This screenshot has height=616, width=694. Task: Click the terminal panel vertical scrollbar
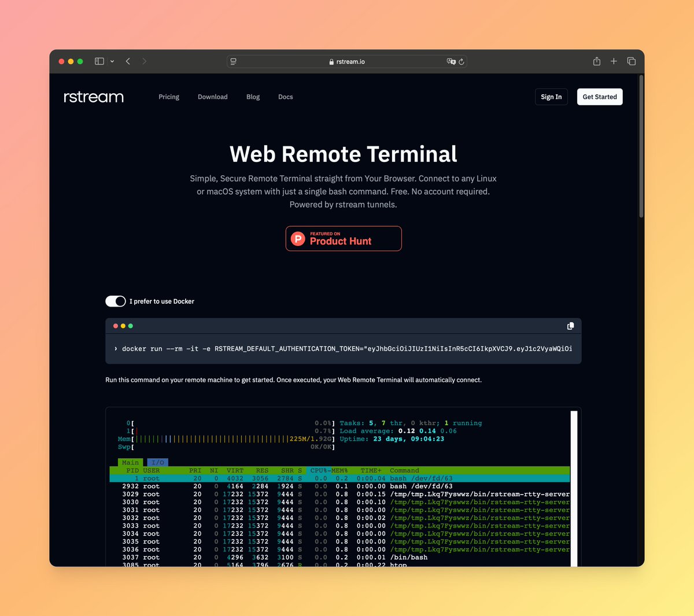pyautogui.click(x=574, y=488)
